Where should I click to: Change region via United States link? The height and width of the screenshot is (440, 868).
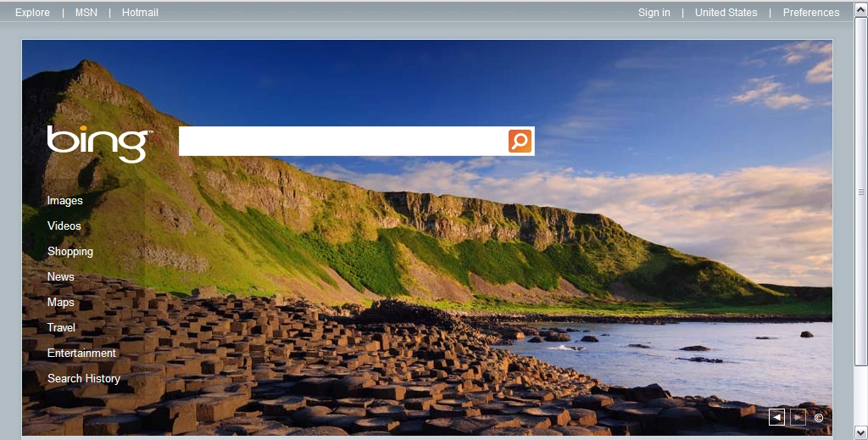coord(726,13)
